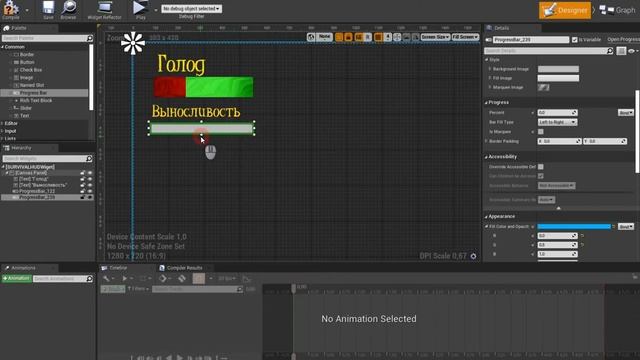Click the Выносливость label on canvas
This screenshot has width=640, height=360.
pyautogui.click(x=196, y=111)
